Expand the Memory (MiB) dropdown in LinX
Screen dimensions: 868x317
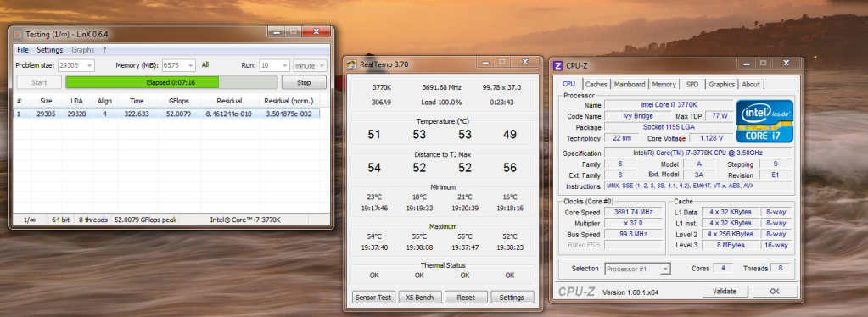coord(191,66)
